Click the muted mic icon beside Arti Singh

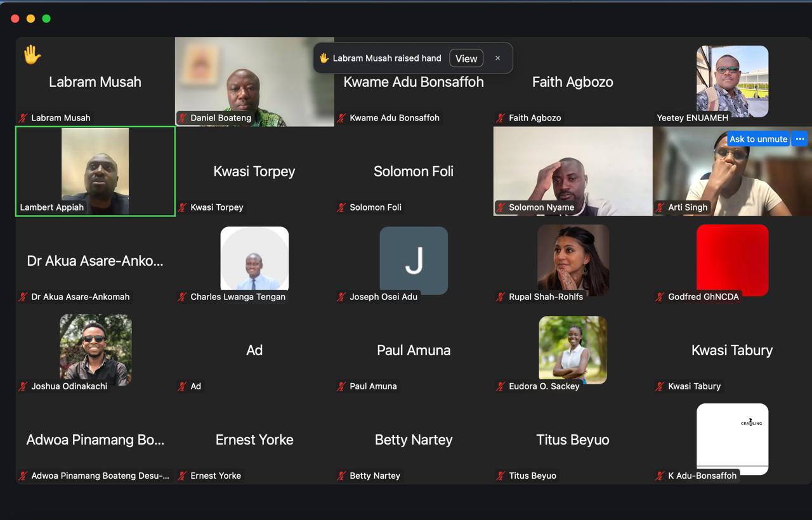click(x=660, y=207)
